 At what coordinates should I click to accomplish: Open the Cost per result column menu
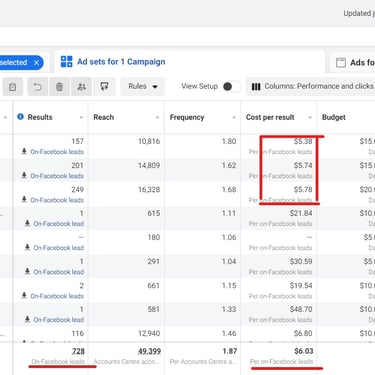point(310,117)
